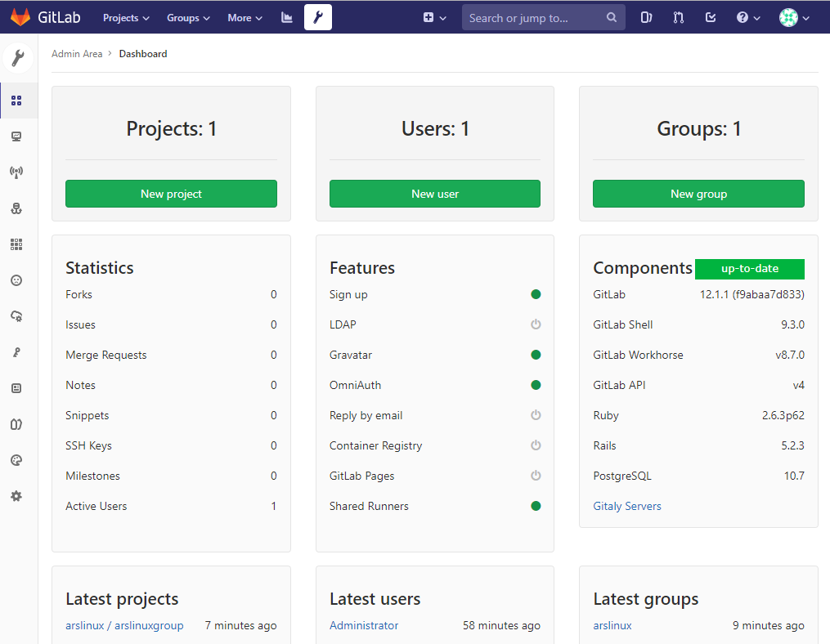The image size is (830, 644).
Task: Open the Monitoring screen icon in sidebar
Action: pos(16,136)
